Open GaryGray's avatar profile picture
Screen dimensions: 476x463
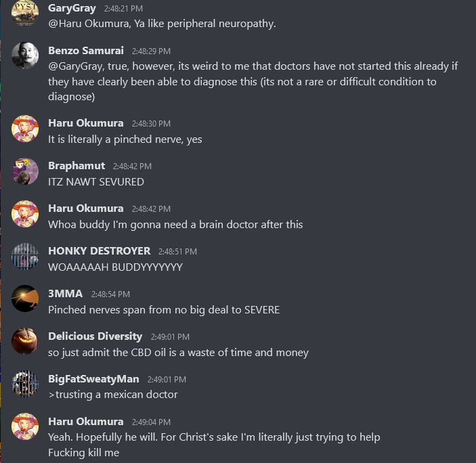click(x=25, y=13)
